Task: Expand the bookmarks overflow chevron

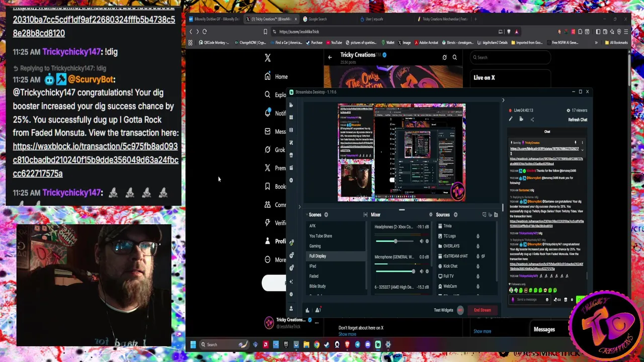Action: tap(596, 43)
